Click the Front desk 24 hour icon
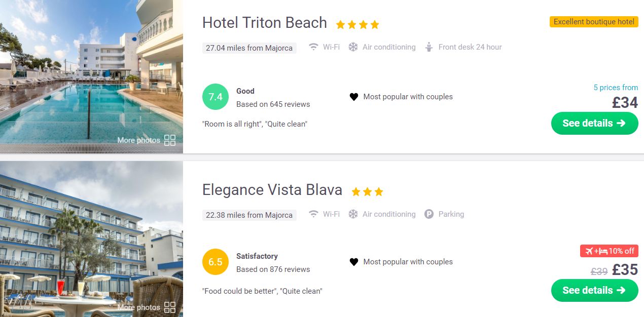The image size is (644, 317). coord(429,47)
